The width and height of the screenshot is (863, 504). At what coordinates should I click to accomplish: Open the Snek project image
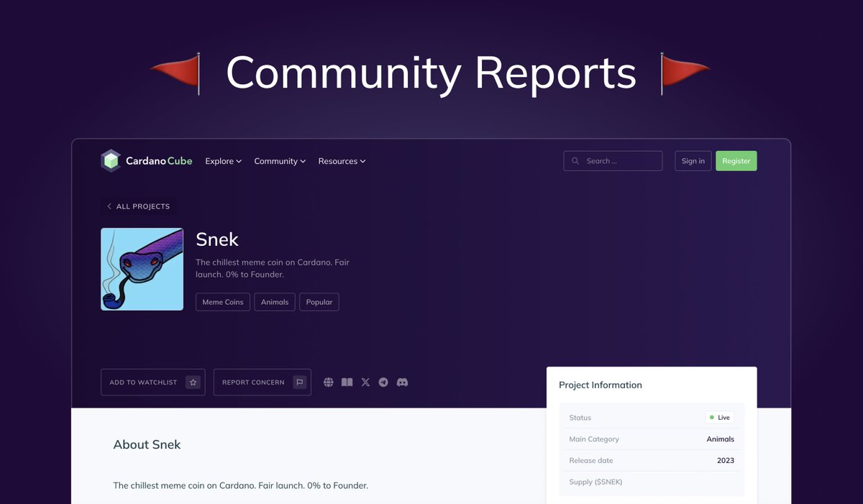point(142,269)
